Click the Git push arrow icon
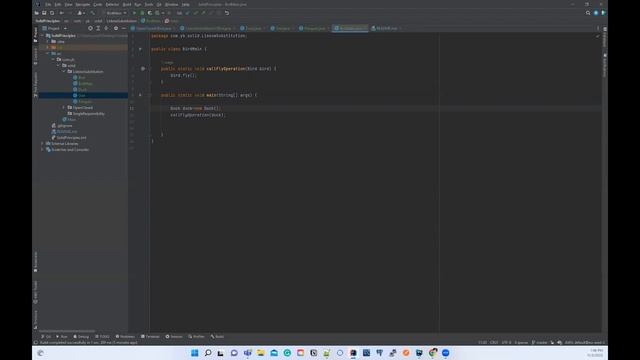 pos(203,13)
